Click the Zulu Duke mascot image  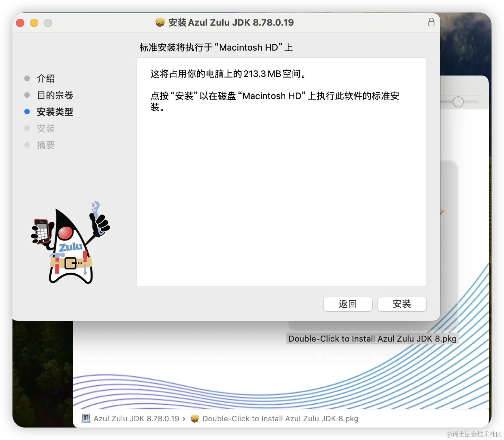(71, 243)
